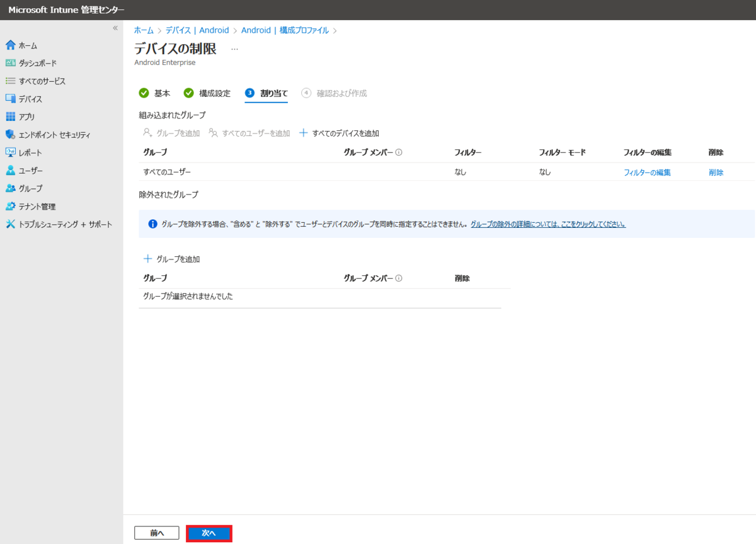Remove すべてのユーザー using the 削除 link
Screen dimensions: 756x544
(x=716, y=171)
